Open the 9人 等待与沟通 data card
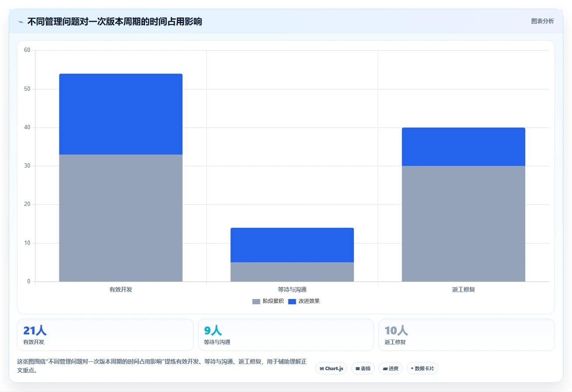572x392 pixels. pos(286,335)
